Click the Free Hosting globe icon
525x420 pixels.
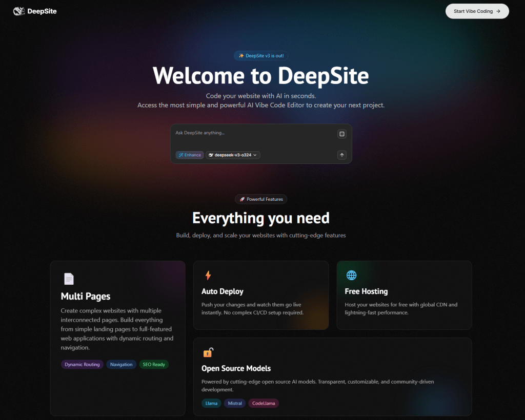[351, 276]
